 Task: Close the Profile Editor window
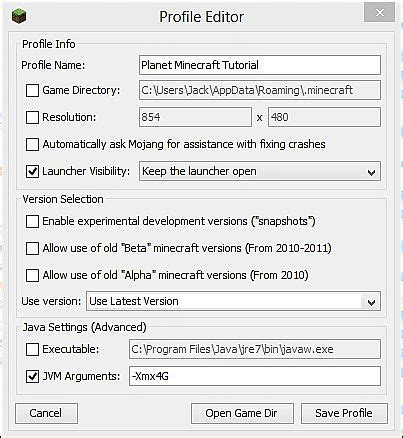click(379, 13)
